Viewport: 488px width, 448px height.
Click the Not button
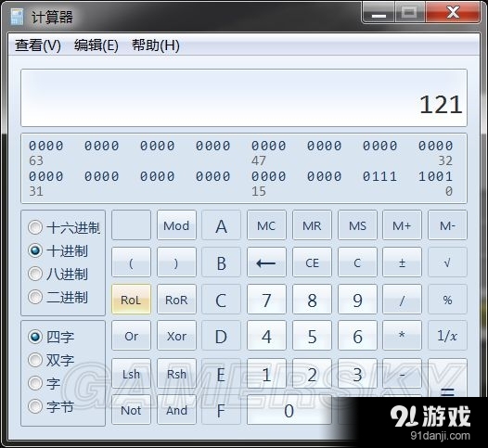pyautogui.click(x=131, y=410)
